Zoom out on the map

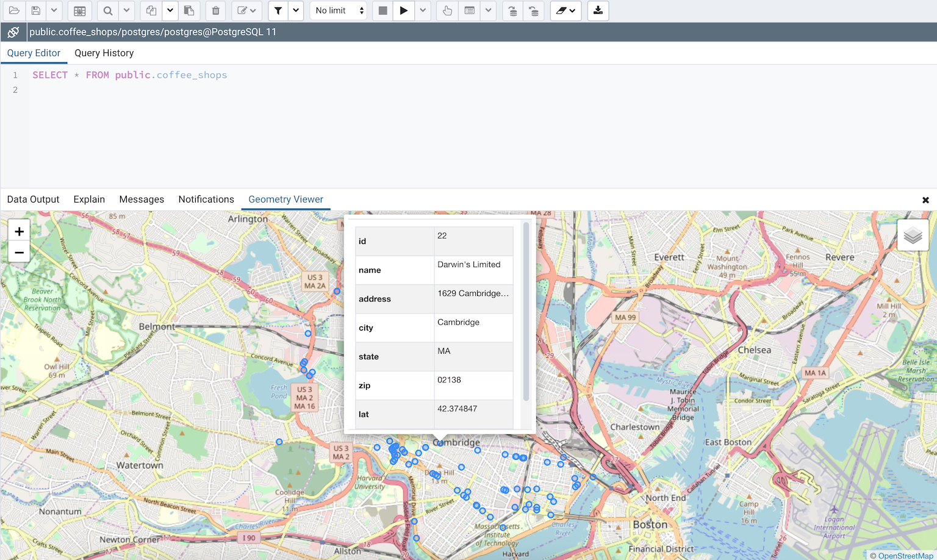click(x=19, y=252)
